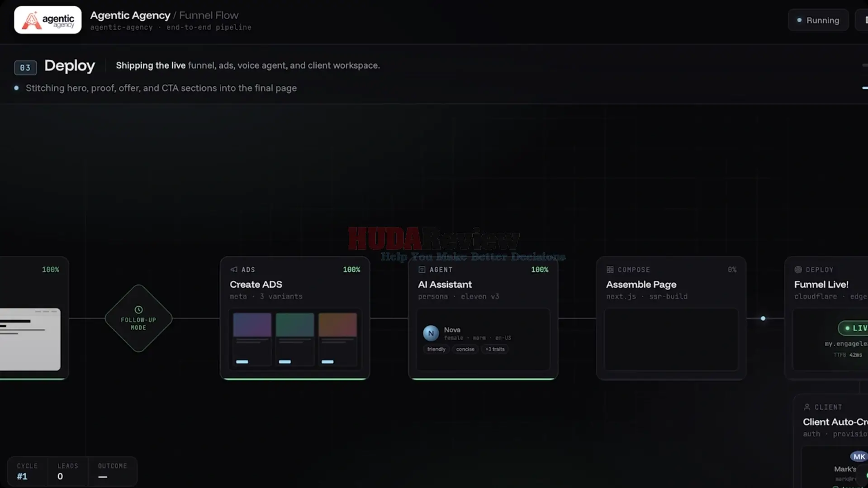Click the Cycle #1 counter

click(x=27, y=471)
